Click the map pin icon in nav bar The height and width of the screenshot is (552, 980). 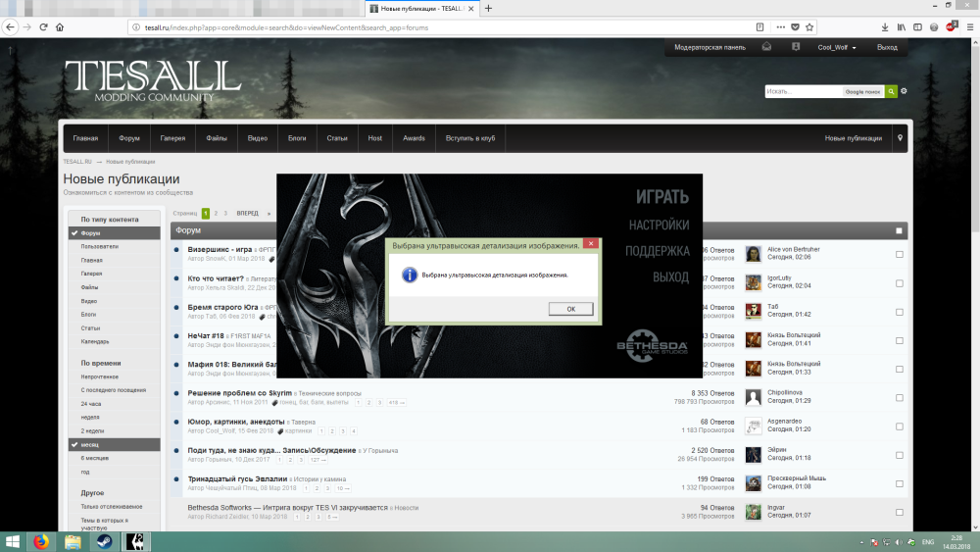pos(900,138)
